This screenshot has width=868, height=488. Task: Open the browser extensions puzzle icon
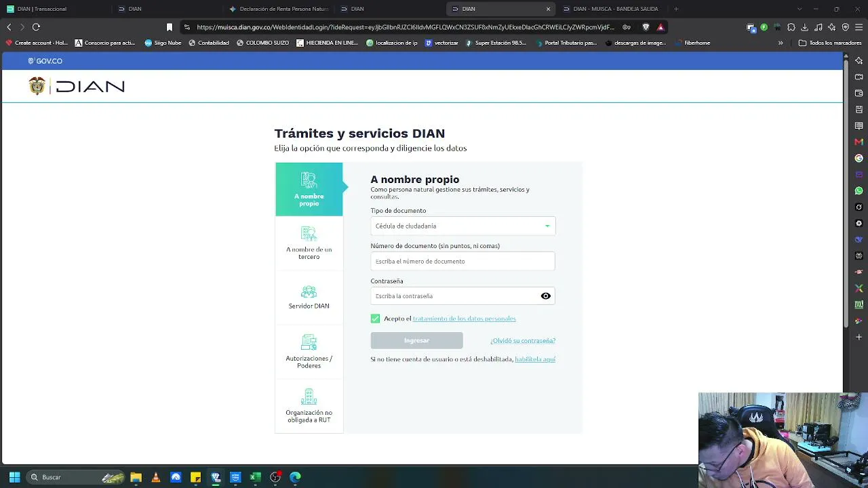point(791,27)
